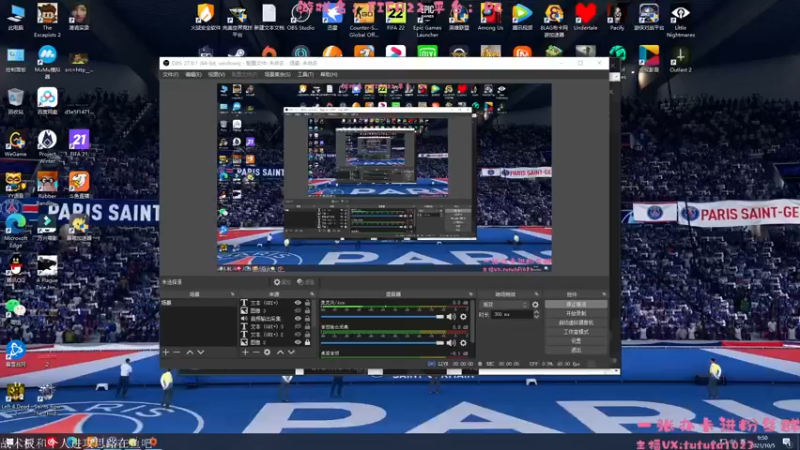Toggle visibility of the 文本 (GDI+) 3 source
Viewport: 800px width, 450px height.
point(298,327)
